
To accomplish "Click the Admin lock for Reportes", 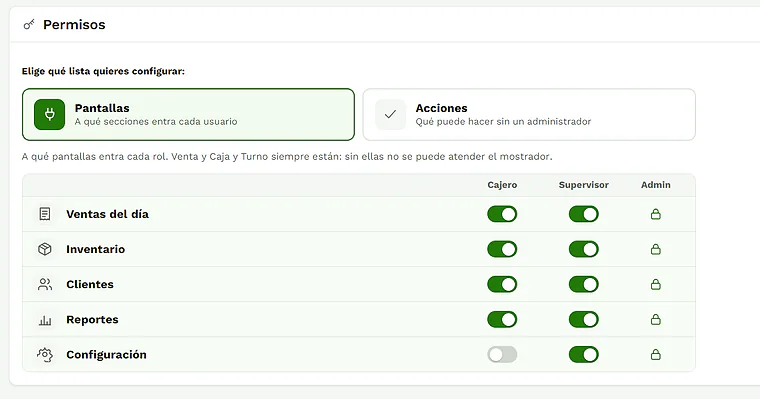I will [655, 319].
